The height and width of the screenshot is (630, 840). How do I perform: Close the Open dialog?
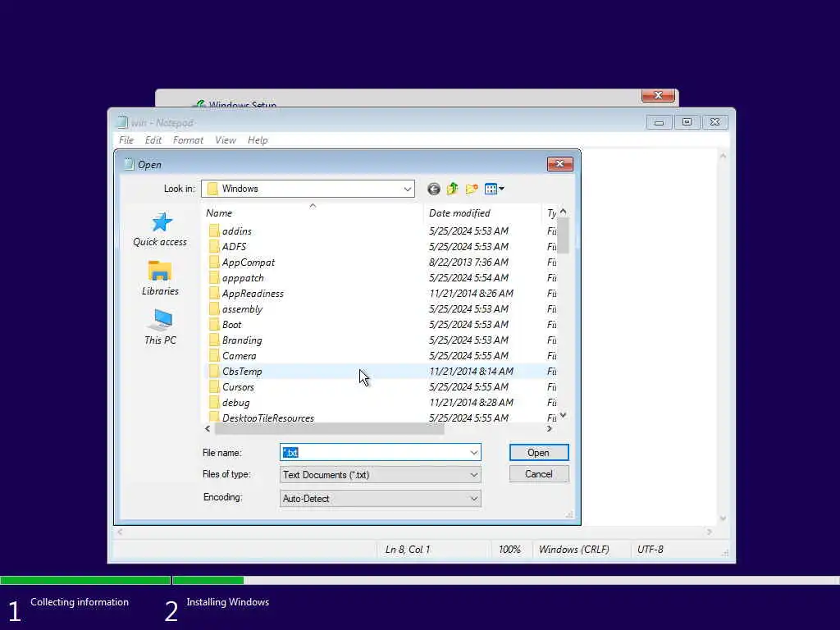[x=559, y=164]
